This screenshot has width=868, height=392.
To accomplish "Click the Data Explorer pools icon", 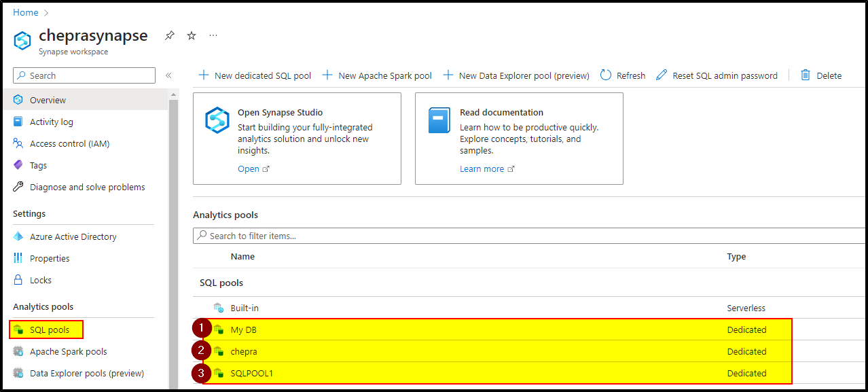I will 18,373.
